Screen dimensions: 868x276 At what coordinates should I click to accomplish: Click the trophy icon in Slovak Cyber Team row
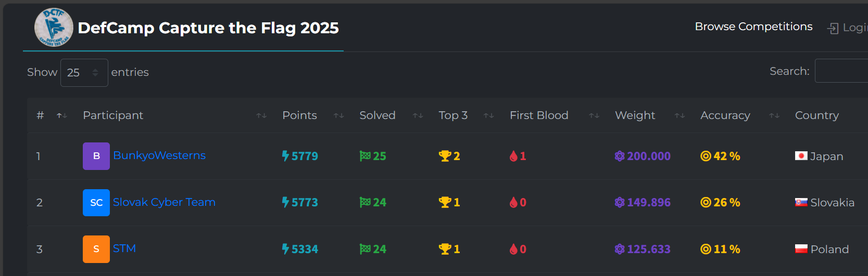point(445,202)
